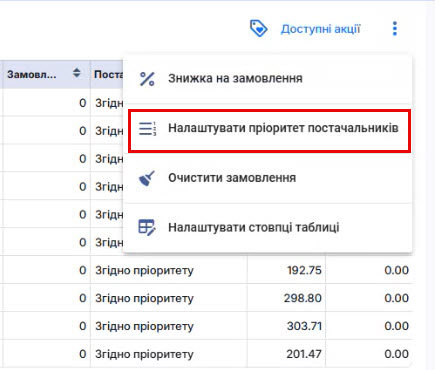Image resolution: width=435 pixels, height=370 pixels.
Task: Click the price cell 303.71
Action: 286,326
